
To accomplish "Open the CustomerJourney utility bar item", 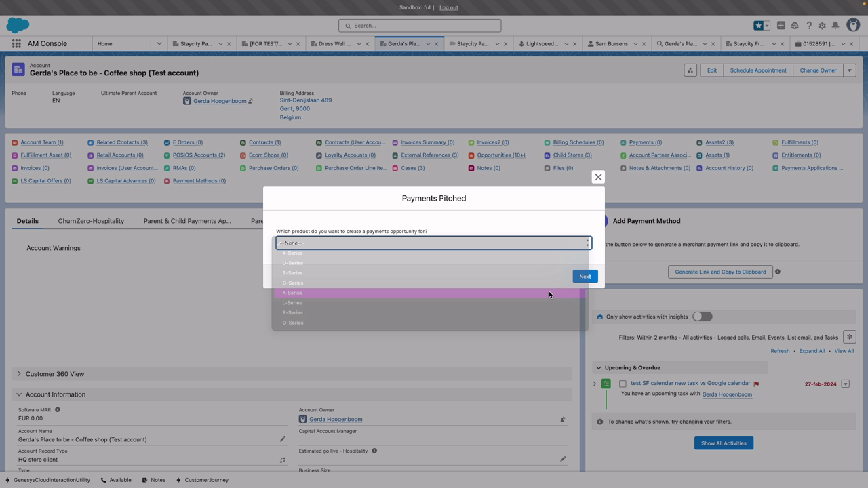I will (x=202, y=480).
